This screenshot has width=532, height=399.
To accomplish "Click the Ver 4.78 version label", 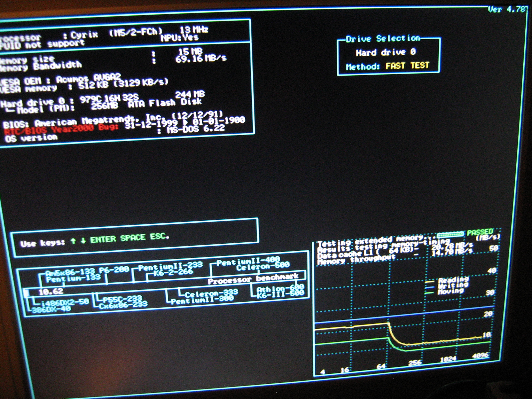I will (507, 10).
